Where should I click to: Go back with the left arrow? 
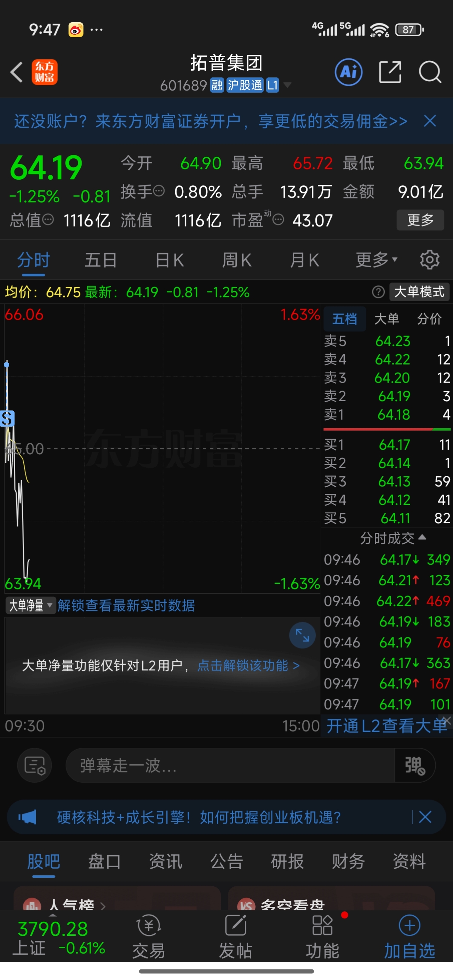[x=17, y=72]
